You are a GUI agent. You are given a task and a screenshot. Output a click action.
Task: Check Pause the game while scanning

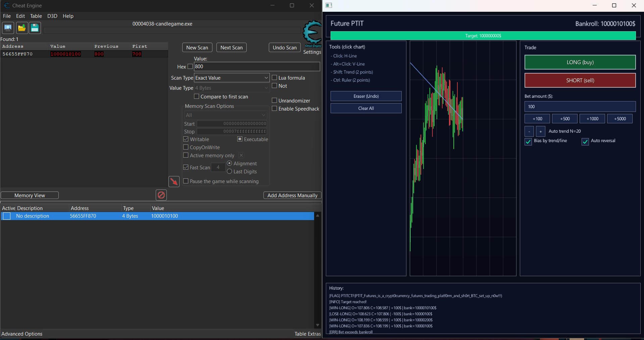[x=186, y=181]
